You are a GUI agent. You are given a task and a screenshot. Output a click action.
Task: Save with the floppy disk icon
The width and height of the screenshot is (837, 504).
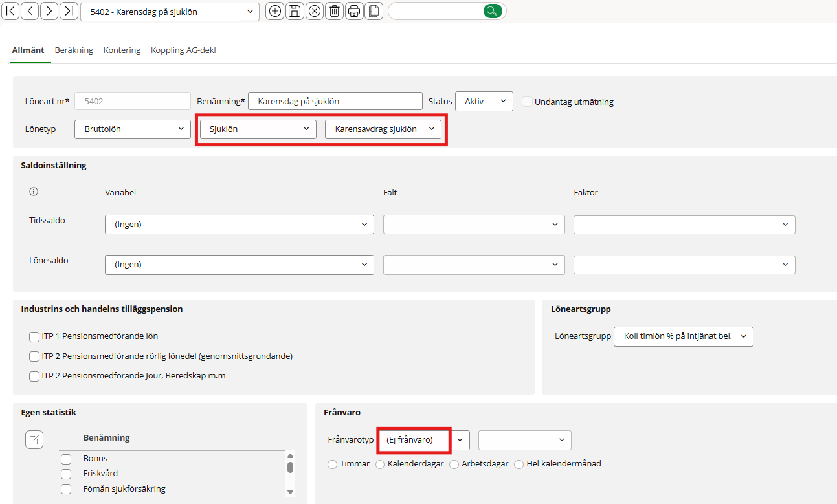pos(295,11)
